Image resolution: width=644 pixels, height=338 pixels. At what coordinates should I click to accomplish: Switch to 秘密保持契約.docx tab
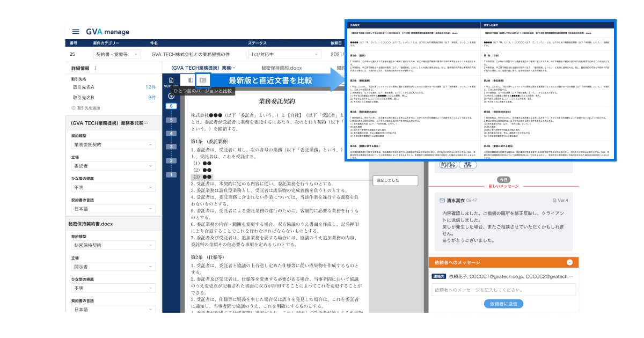tap(282, 68)
